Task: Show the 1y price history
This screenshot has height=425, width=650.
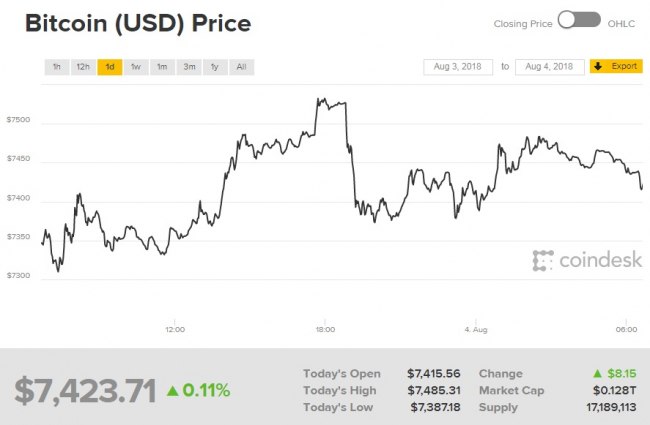Action: [x=214, y=67]
